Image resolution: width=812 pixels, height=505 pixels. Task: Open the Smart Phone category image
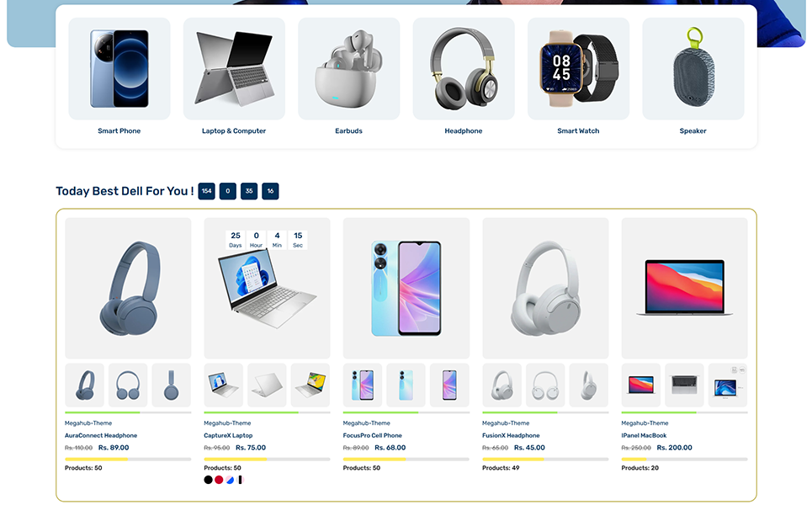pos(119,69)
